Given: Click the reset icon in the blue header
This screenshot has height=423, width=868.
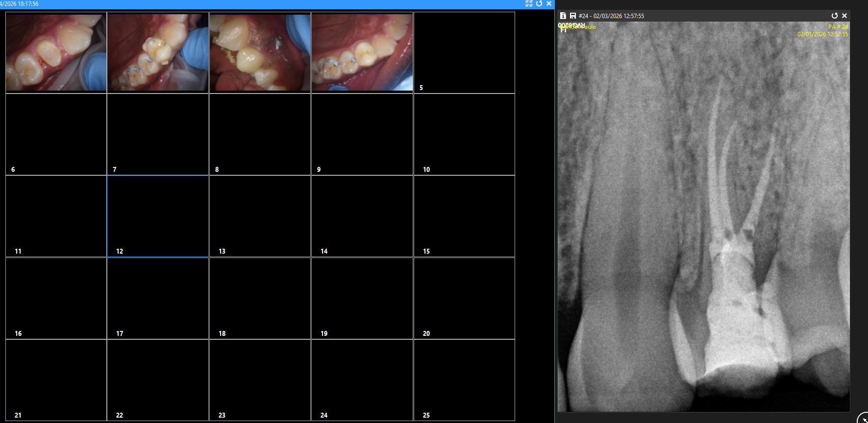Looking at the screenshot, I should [539, 3].
